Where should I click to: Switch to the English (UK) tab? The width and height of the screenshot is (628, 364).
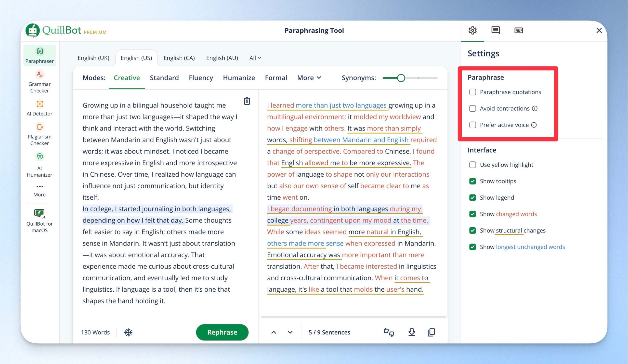(93, 58)
